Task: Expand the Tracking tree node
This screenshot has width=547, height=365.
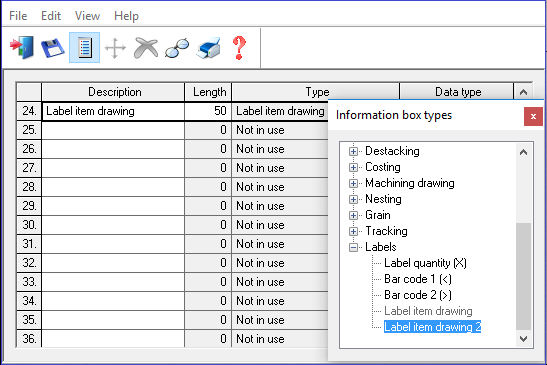Action: click(x=353, y=231)
